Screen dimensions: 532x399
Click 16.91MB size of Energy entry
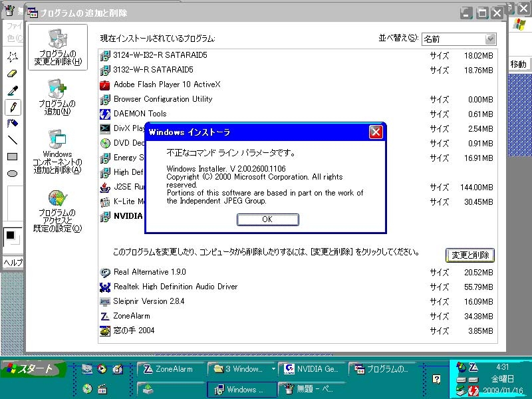478,158
